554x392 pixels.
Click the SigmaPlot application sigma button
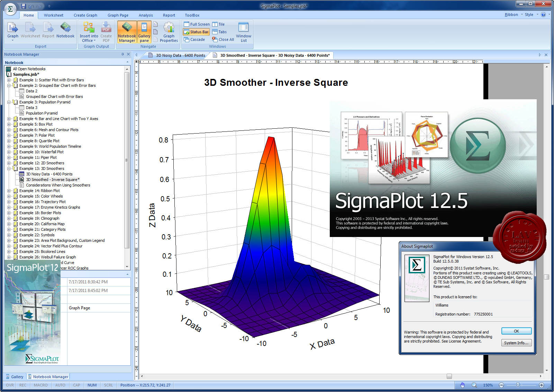(x=10, y=9)
